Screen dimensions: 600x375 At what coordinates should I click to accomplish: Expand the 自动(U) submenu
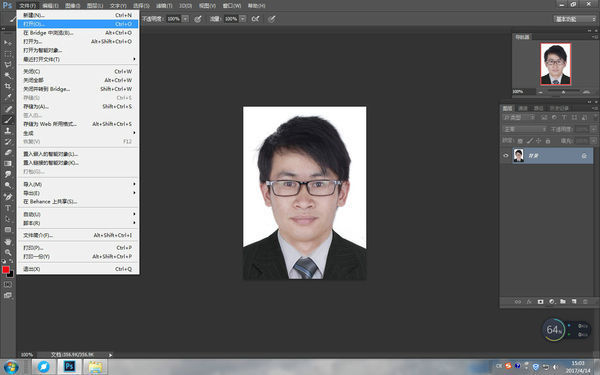78,214
